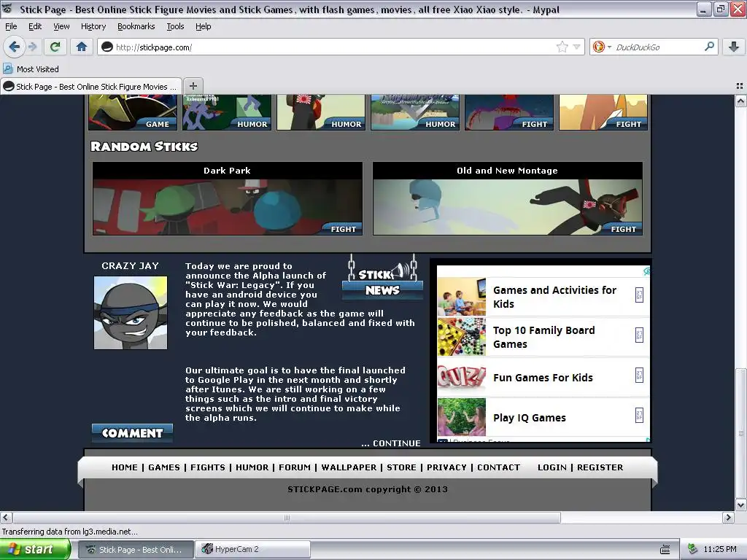Go to HOME in footer navigation
747x560 pixels.
[125, 467]
